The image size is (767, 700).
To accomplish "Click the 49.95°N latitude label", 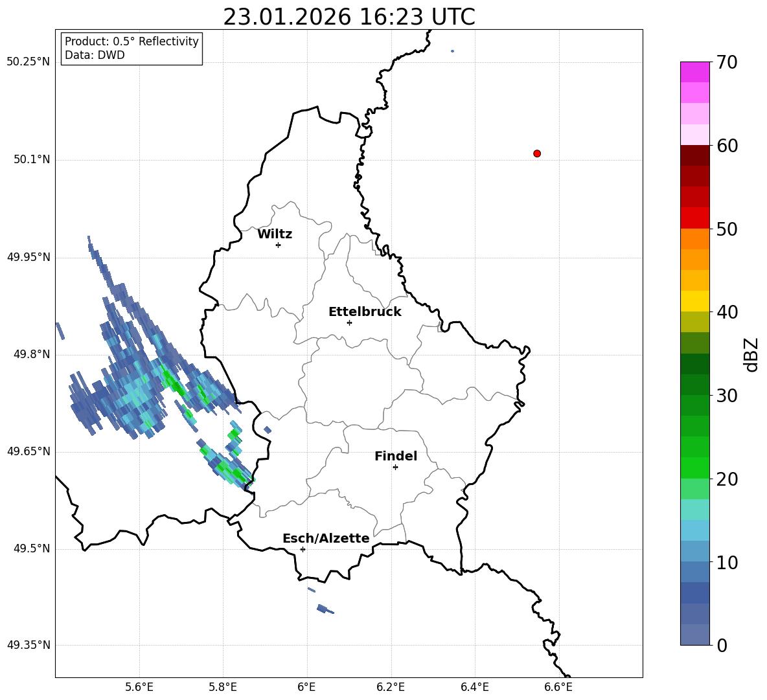I will (29, 257).
